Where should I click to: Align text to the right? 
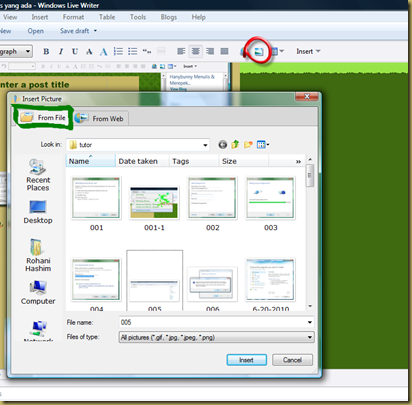click(210, 51)
